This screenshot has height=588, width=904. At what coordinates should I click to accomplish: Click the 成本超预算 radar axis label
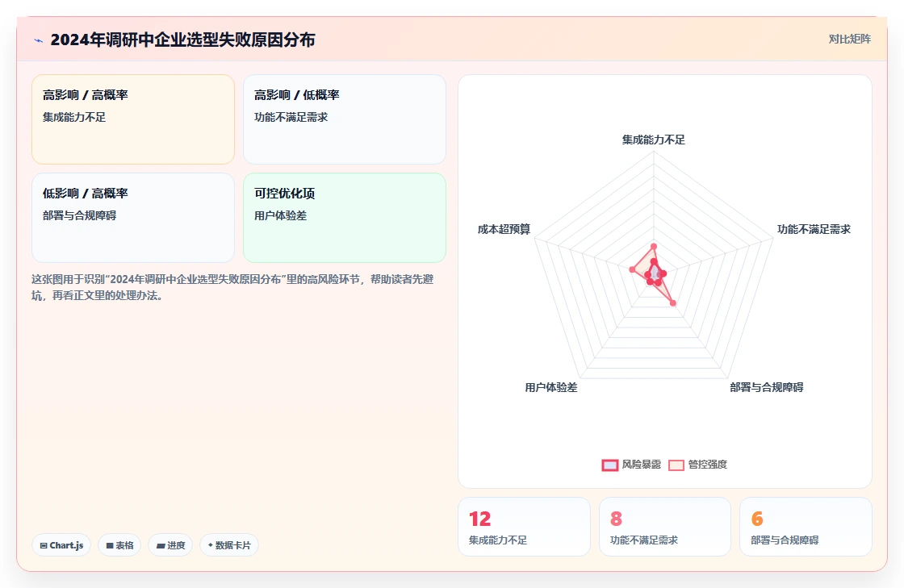point(504,229)
